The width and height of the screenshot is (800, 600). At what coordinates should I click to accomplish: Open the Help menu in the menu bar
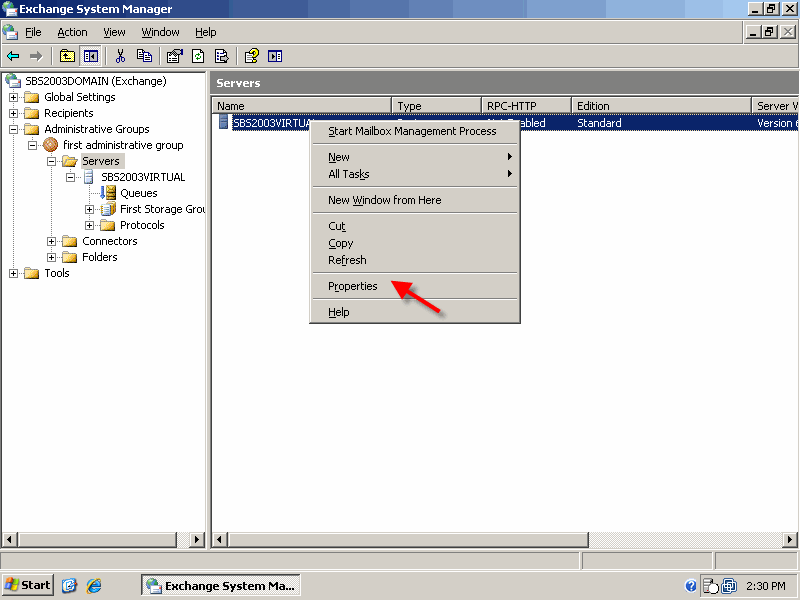pyautogui.click(x=206, y=32)
